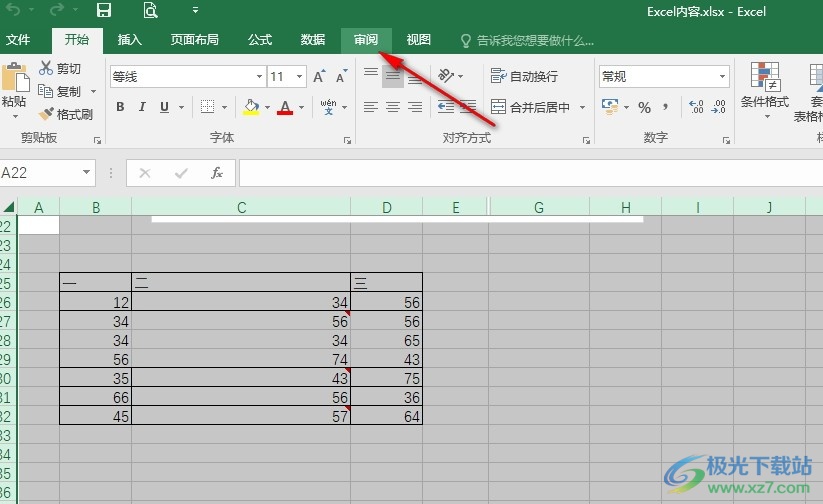
Task: Open the Insert (插入) tab
Action: [130, 40]
